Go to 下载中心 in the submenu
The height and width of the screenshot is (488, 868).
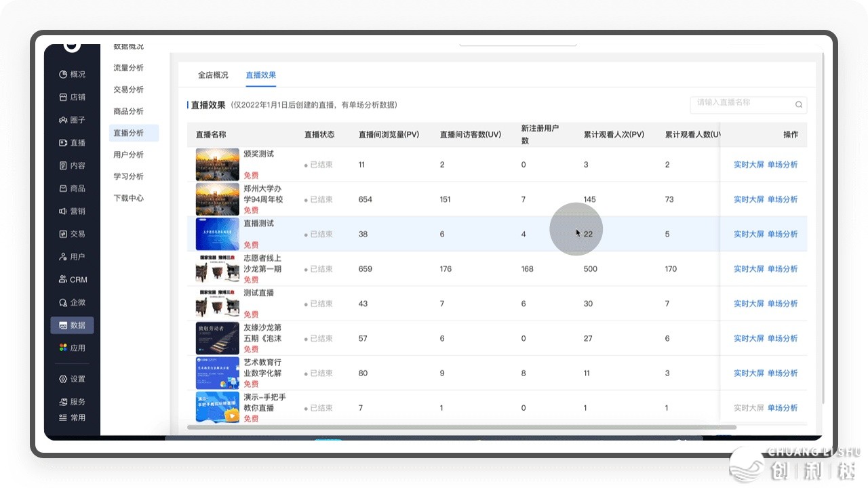click(128, 198)
